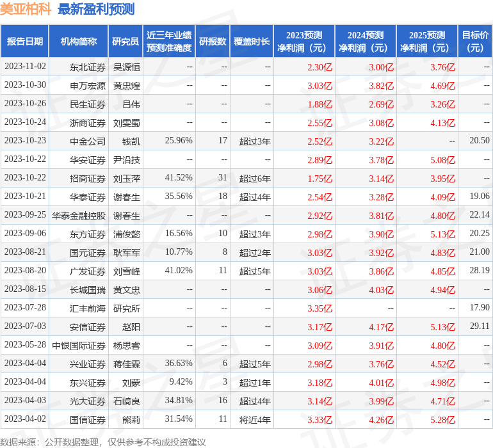This screenshot has height=448, width=493.
Task: Click the 21.00 target price
Action: 480,252
